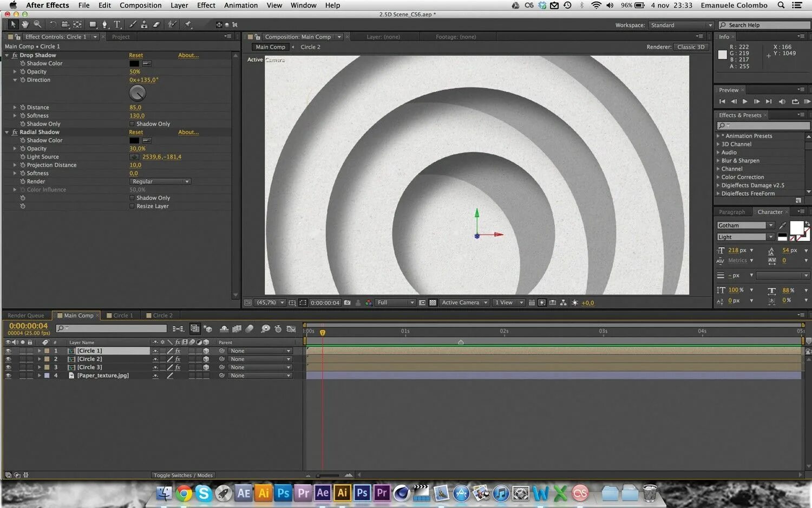Check the Resize Layer checkbox
Screen dimensions: 812x508
[132, 206]
